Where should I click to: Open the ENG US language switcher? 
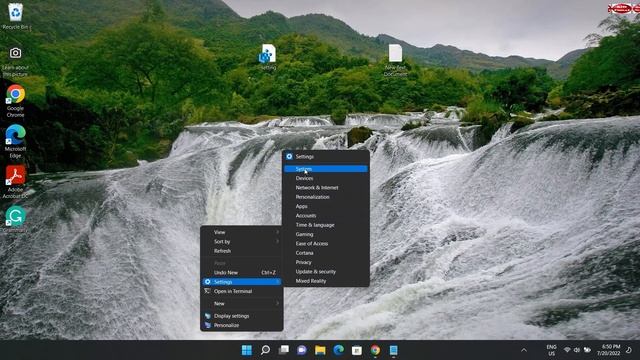551,350
